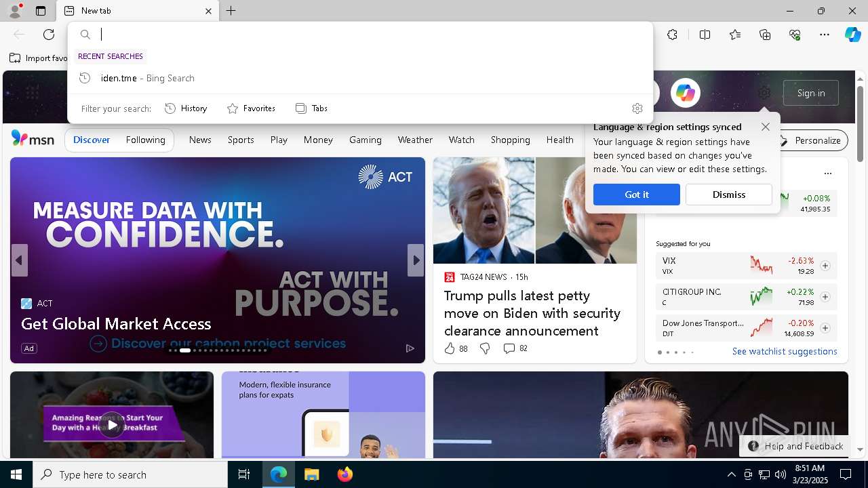Open address bar search settings gear
This screenshot has height=488, width=868.
637,108
